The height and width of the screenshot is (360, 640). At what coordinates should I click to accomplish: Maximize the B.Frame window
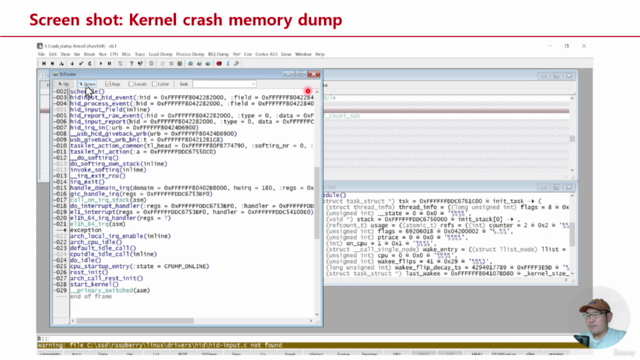(x=301, y=74)
